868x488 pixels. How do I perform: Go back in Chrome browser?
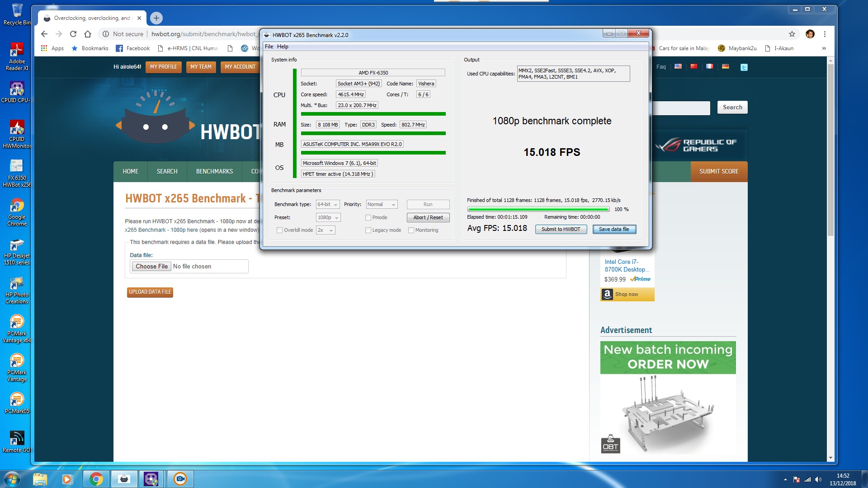[x=44, y=34]
